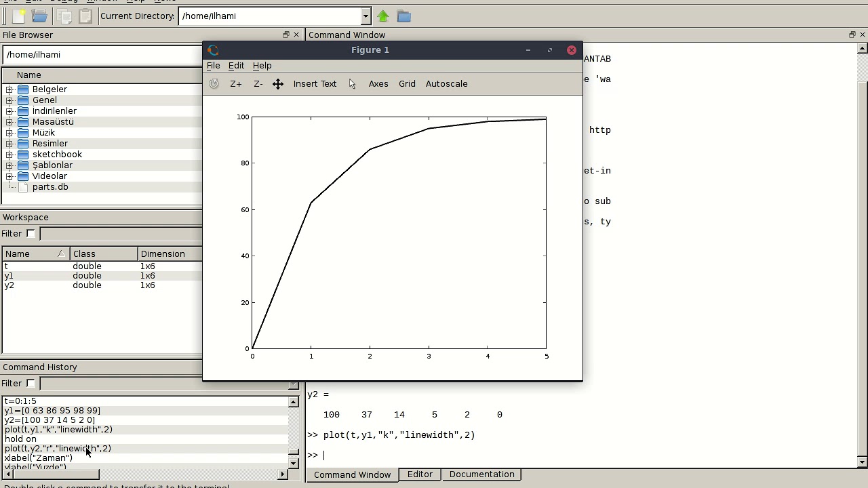Click the Octave logo in Figure 1 titlebar
Image resolution: width=868 pixels, height=488 pixels.
tap(213, 49)
